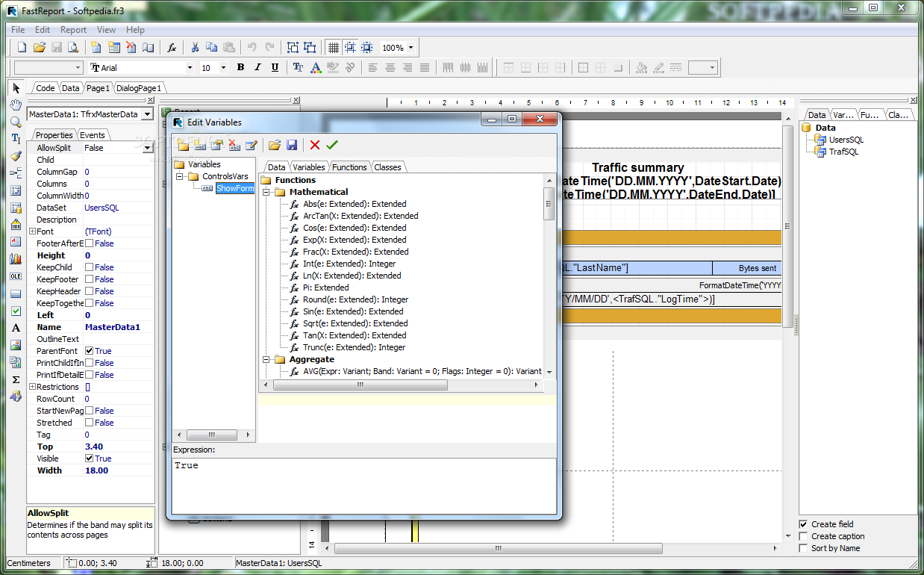Add a new variable in Edit Variables toolbar
This screenshot has width=924, height=575.
200,145
